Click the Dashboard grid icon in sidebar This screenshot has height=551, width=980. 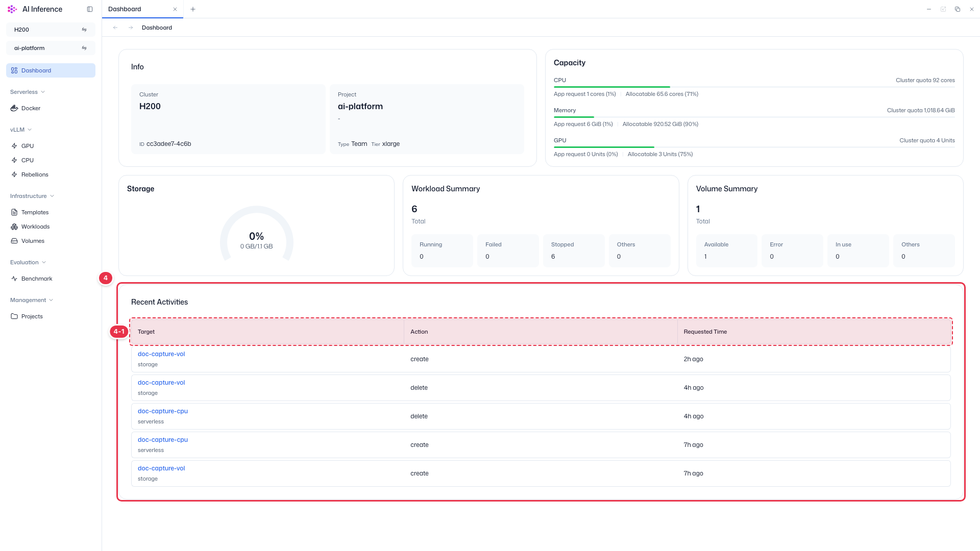(x=14, y=70)
